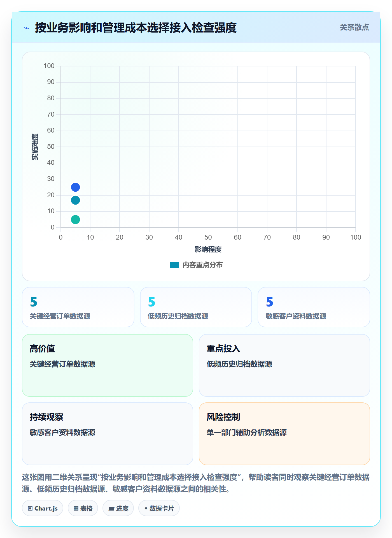Click the grid icon in 表格 chip
The height and width of the screenshot is (538, 392).
[76, 509]
